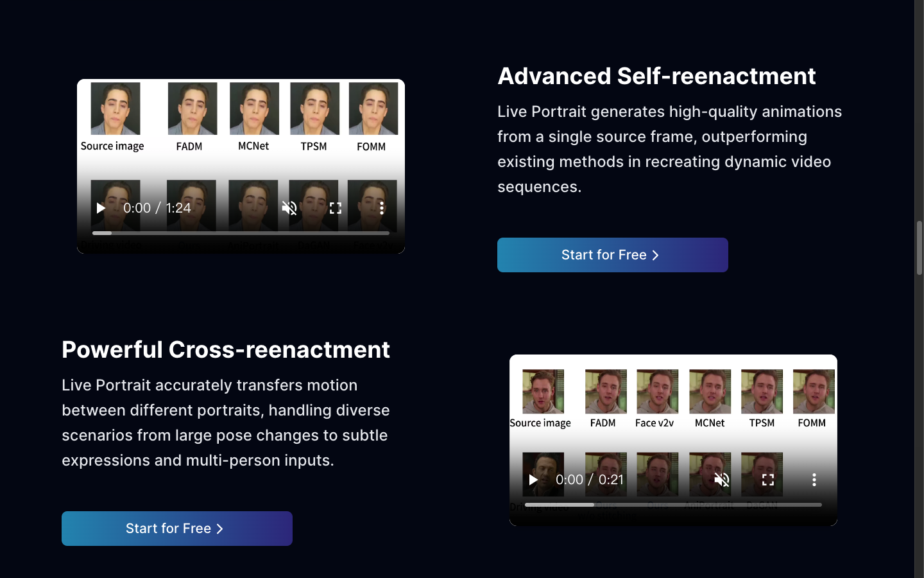924x578 pixels.
Task: Click the Powerful Cross-reenactment heading
Action: (226, 349)
